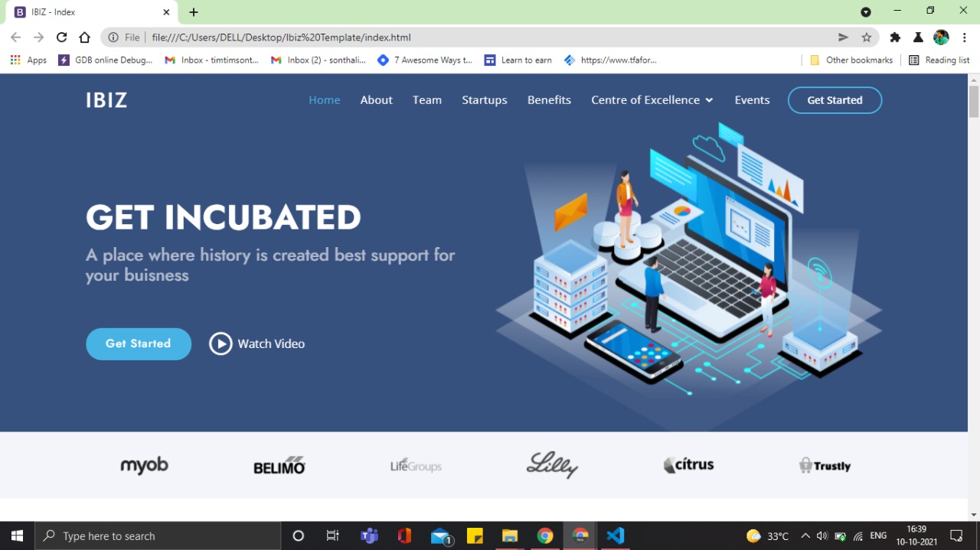Click the browser reload icon
The width and height of the screenshot is (980, 550).
[x=61, y=37]
